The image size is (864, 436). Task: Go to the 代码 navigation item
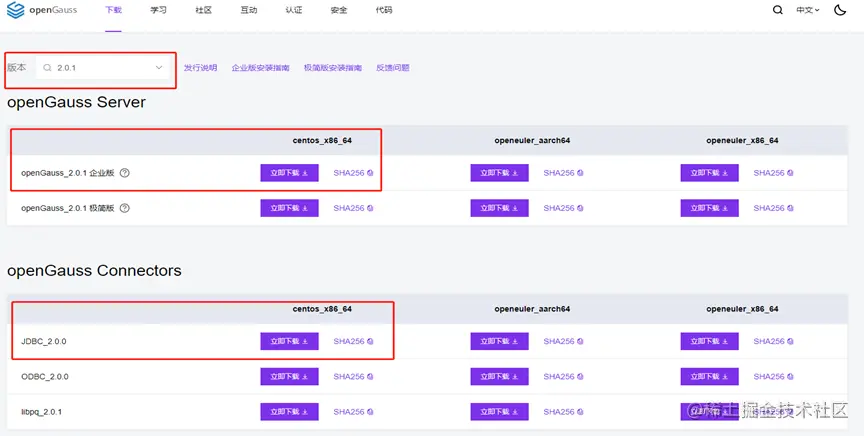(384, 10)
